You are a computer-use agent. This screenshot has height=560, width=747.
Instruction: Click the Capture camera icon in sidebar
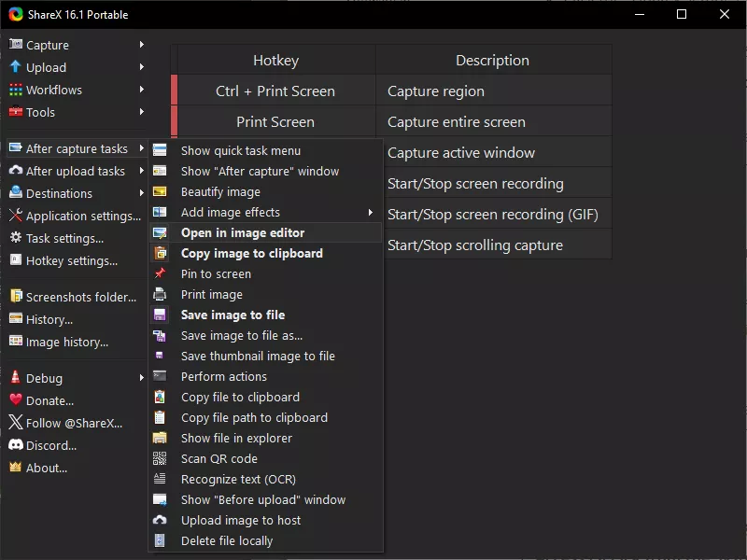tap(16, 44)
